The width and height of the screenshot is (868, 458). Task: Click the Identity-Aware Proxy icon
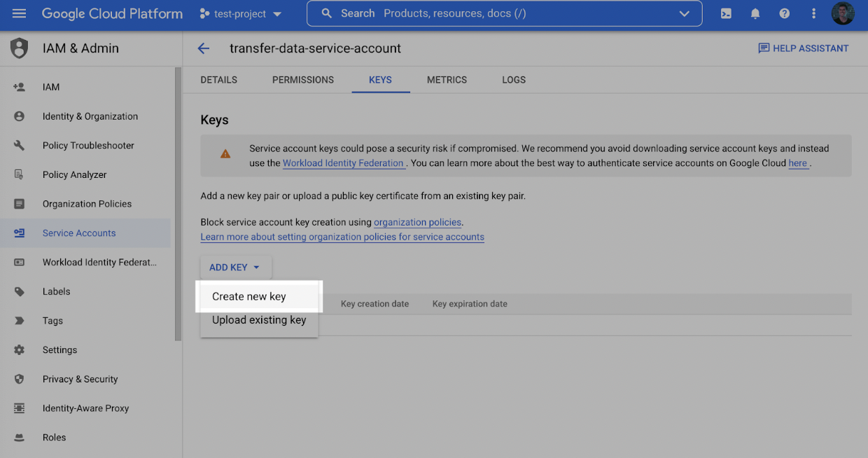[20, 408]
